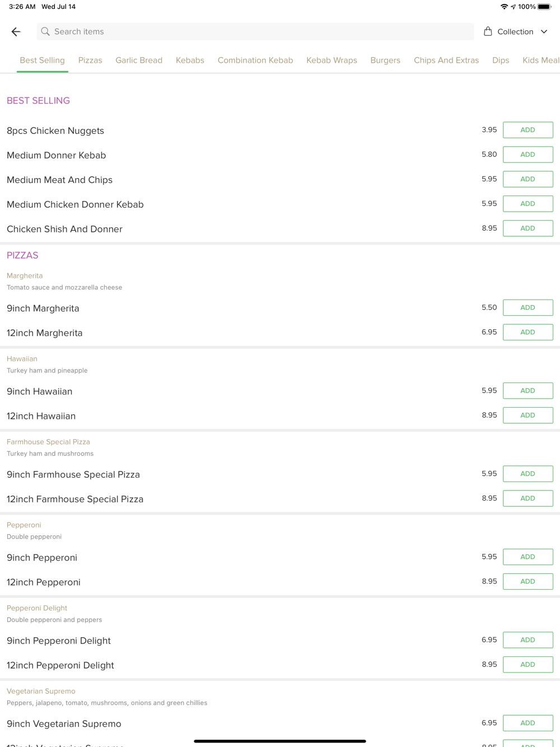Screen dimensions: 560x747
Task: Switch to the Pizzas tab
Action: pos(90,60)
